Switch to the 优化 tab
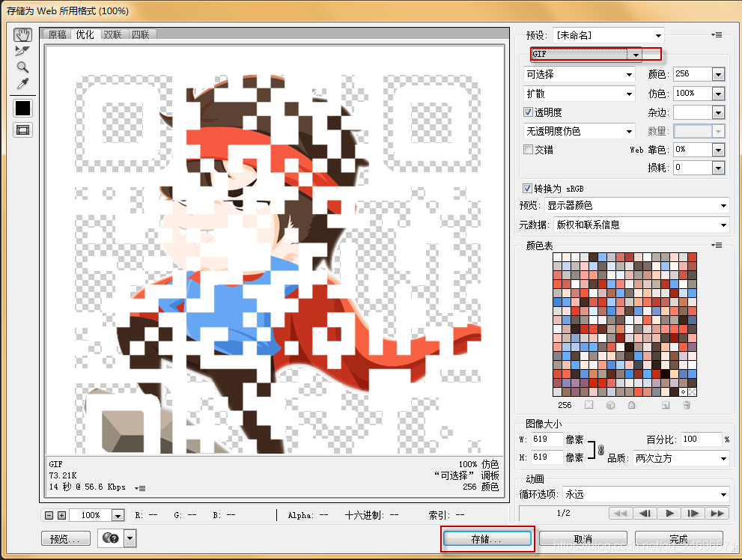Image resolution: width=742 pixels, height=560 pixels. coord(85,34)
